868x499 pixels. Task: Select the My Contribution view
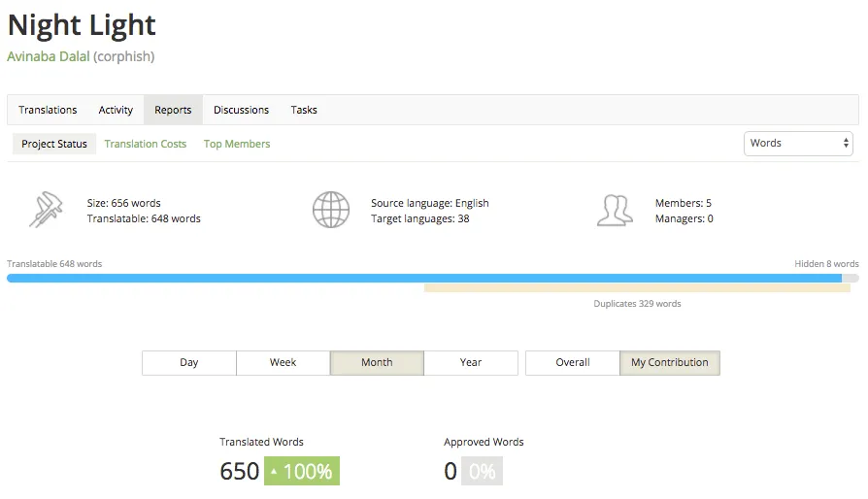click(x=670, y=362)
